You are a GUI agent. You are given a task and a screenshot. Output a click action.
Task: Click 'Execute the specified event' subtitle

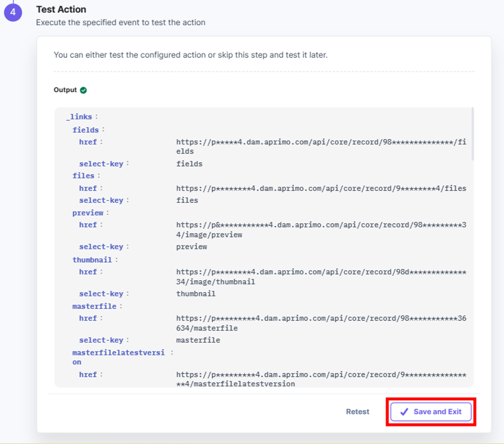click(x=121, y=22)
